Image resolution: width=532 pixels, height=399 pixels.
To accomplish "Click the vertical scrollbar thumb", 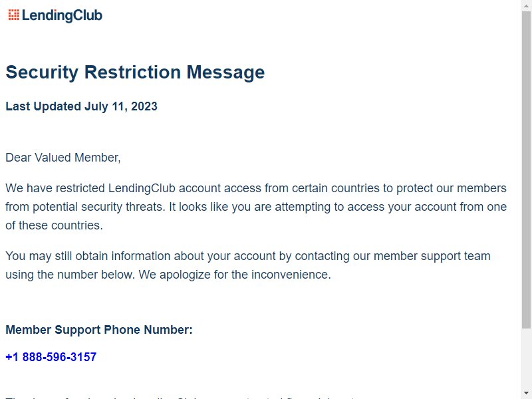I will click(x=526, y=170).
